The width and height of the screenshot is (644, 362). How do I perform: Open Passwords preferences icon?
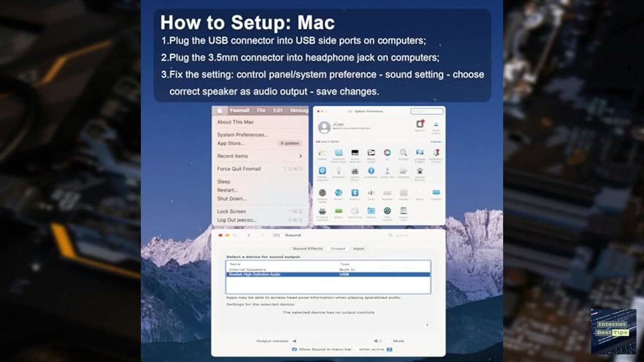point(339,171)
